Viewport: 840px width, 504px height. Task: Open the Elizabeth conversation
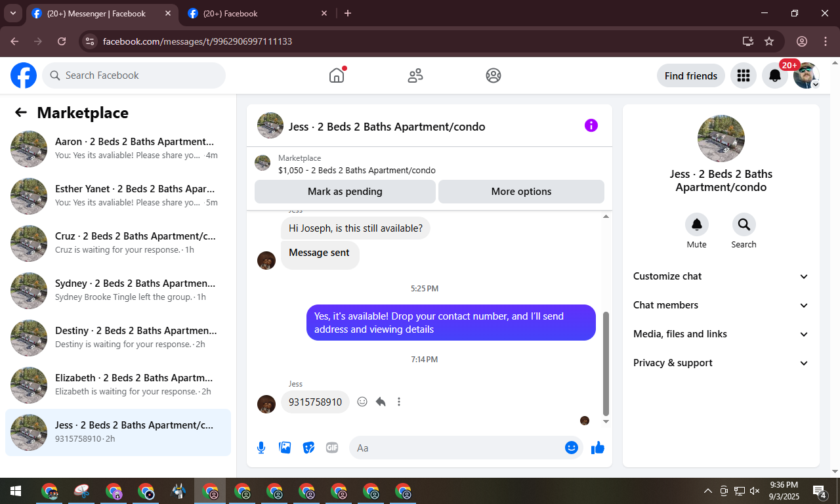point(118,385)
